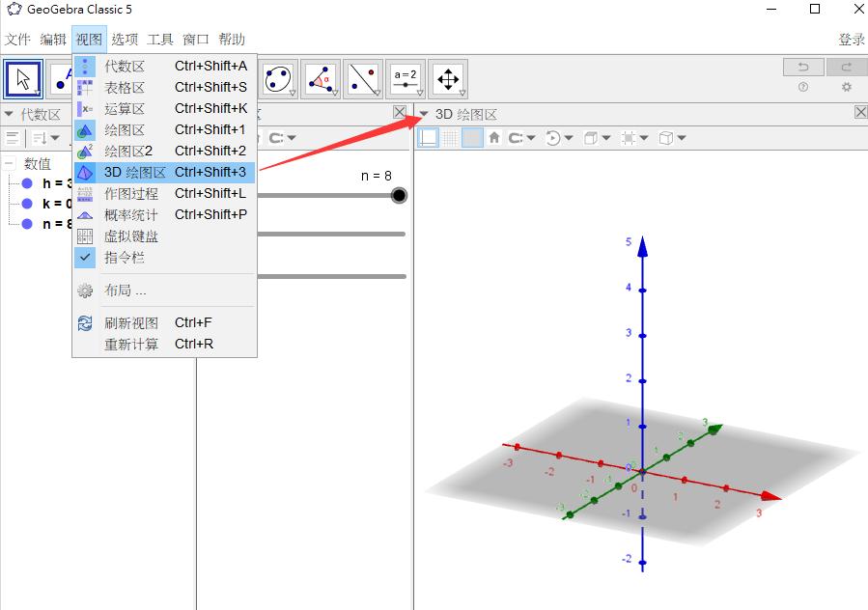Toggle the 指令栏 checked menu item
Image resolution: width=868 pixels, height=610 pixels.
[125, 258]
